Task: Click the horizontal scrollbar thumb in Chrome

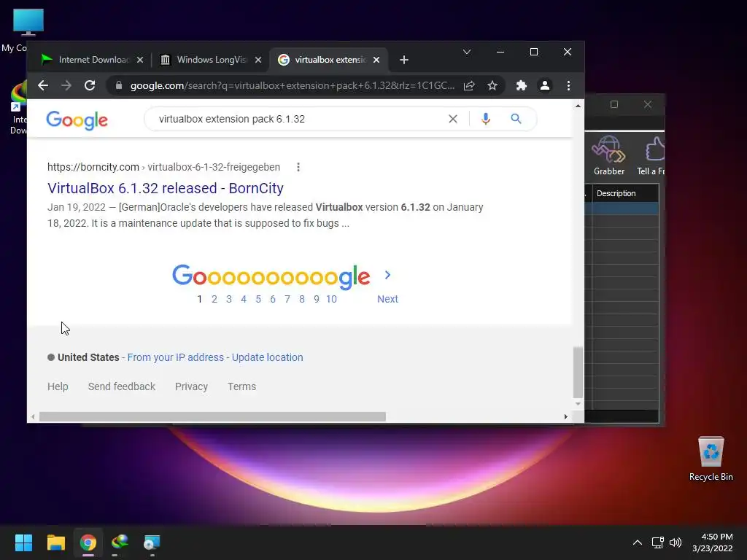Action: [212, 416]
